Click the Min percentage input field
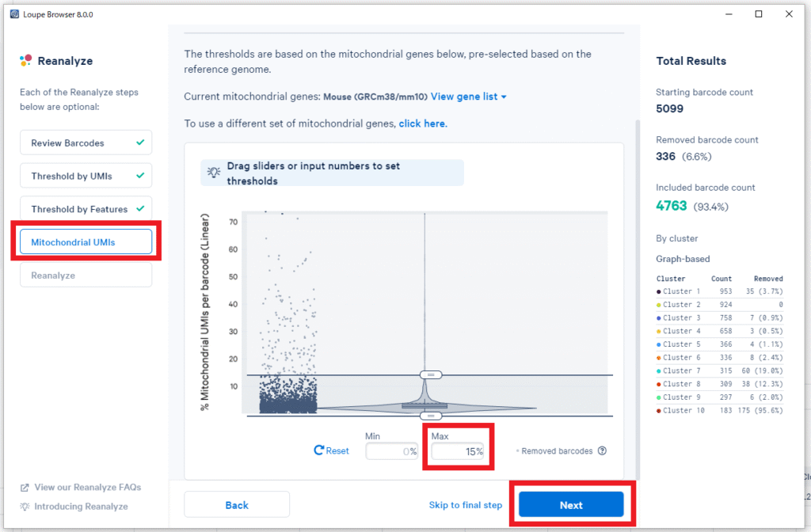 (x=390, y=451)
